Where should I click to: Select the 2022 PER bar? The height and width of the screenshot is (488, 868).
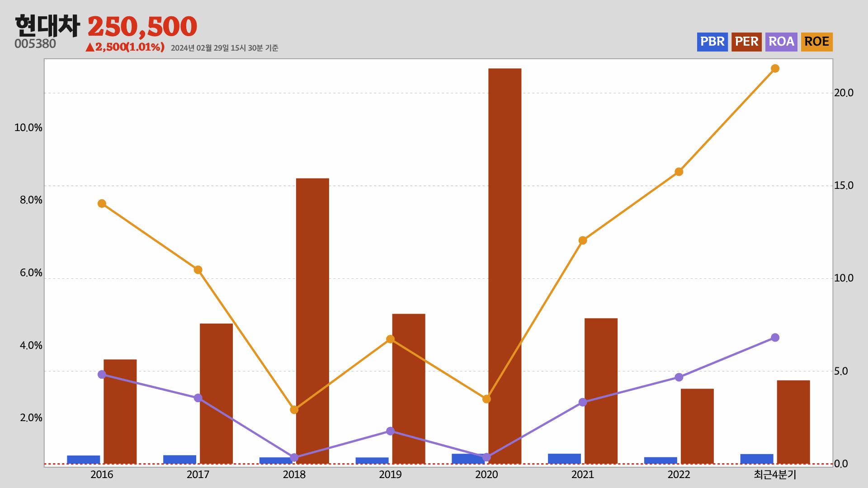[x=697, y=427]
